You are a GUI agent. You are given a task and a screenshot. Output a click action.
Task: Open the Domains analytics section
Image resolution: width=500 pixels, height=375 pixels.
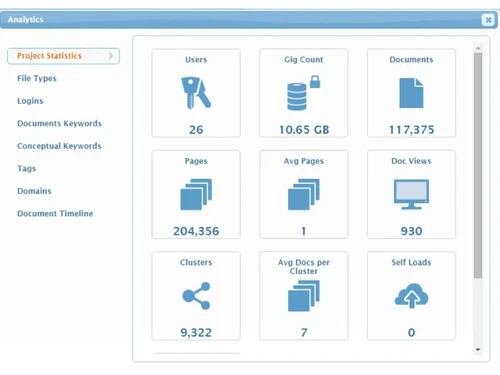34,191
